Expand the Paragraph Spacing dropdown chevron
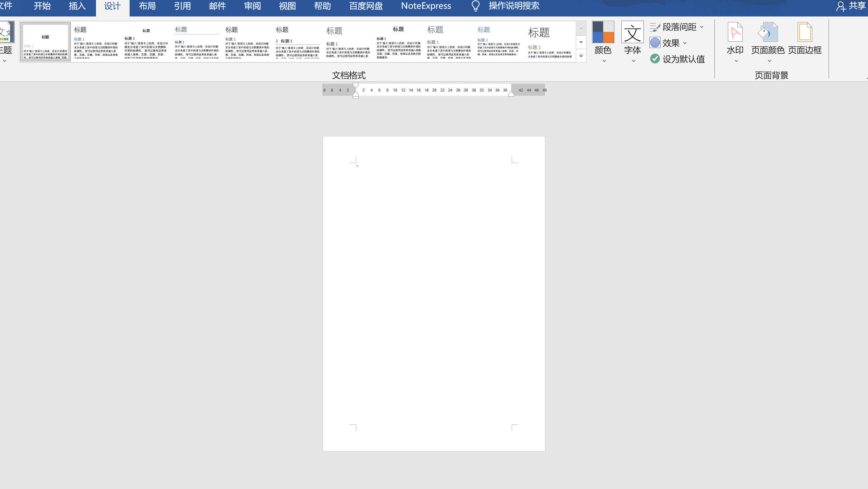This screenshot has height=489, width=868. click(x=702, y=27)
